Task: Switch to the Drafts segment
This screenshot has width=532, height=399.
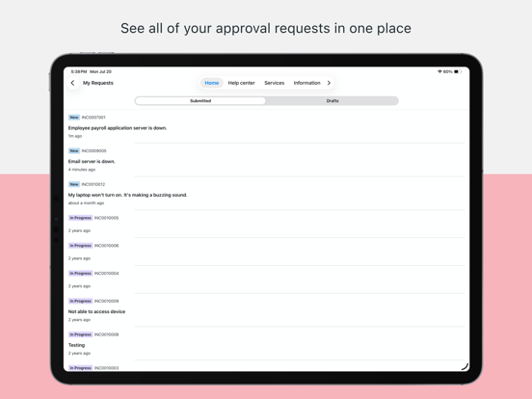Action: pos(332,101)
